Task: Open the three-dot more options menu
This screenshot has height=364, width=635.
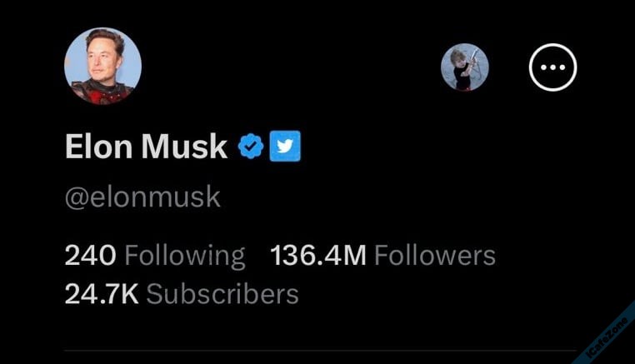Action: (x=553, y=67)
